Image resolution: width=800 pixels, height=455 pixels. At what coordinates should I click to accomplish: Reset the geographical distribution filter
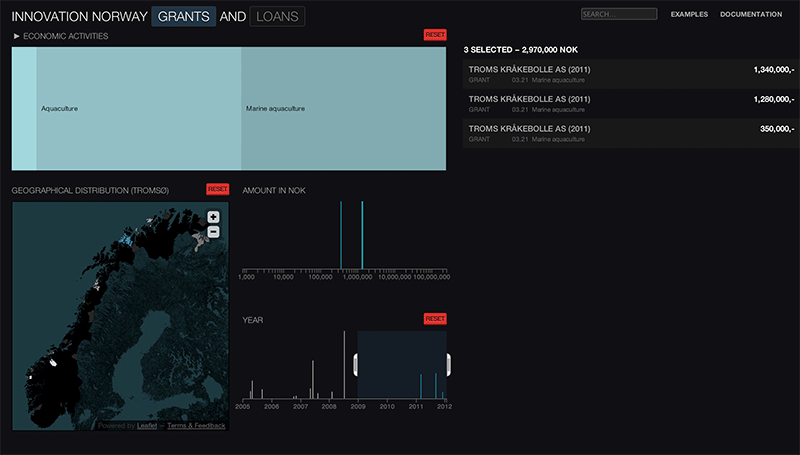(218, 189)
